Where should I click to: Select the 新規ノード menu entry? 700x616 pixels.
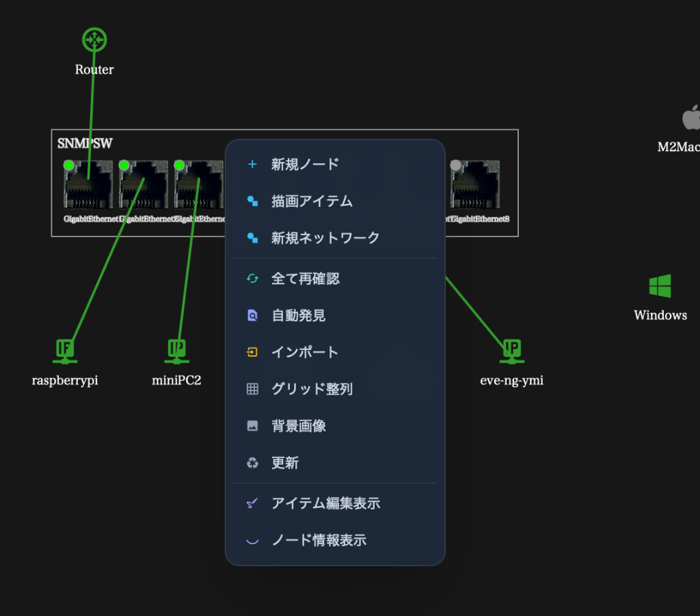(x=335, y=164)
